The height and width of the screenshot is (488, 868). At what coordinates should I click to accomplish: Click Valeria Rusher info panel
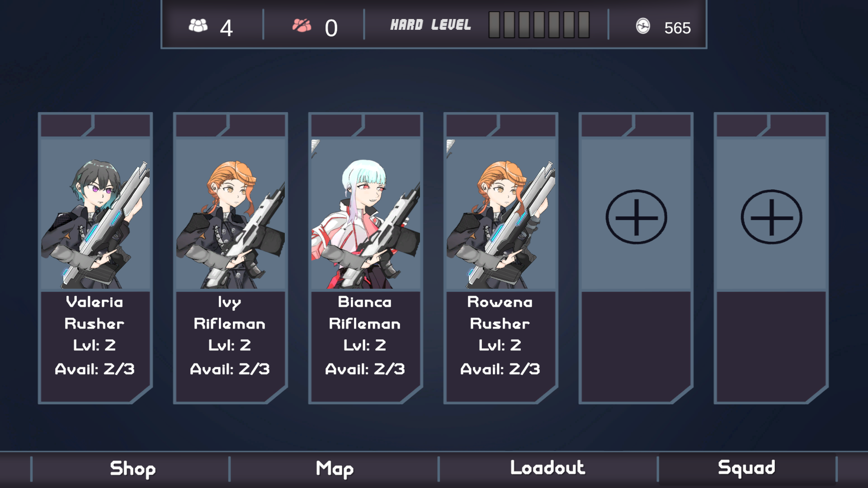pyautogui.click(x=95, y=346)
